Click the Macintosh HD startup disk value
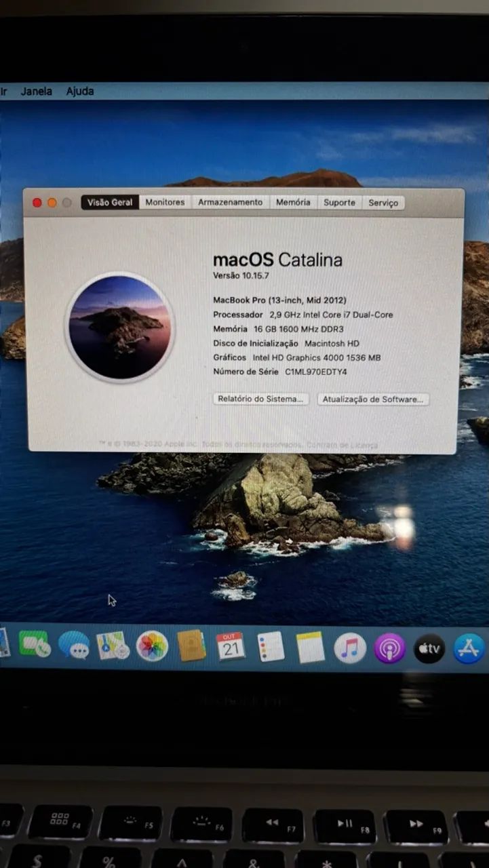 pos(332,343)
